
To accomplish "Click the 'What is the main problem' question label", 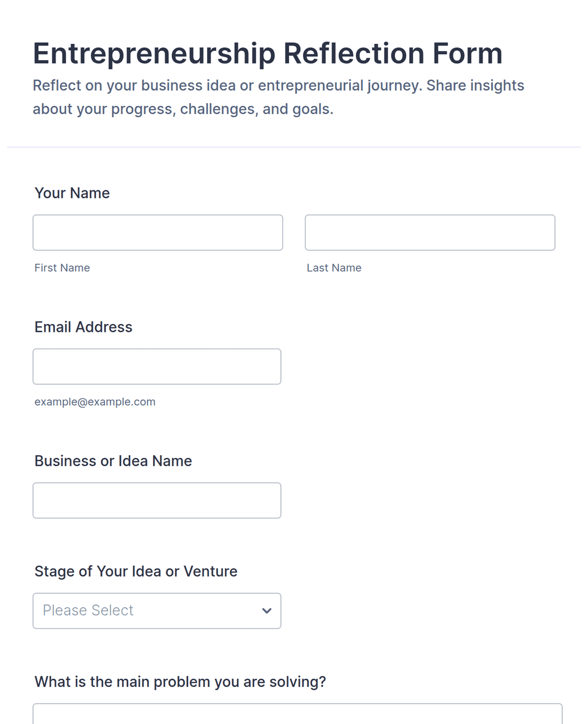I will pos(180,682).
